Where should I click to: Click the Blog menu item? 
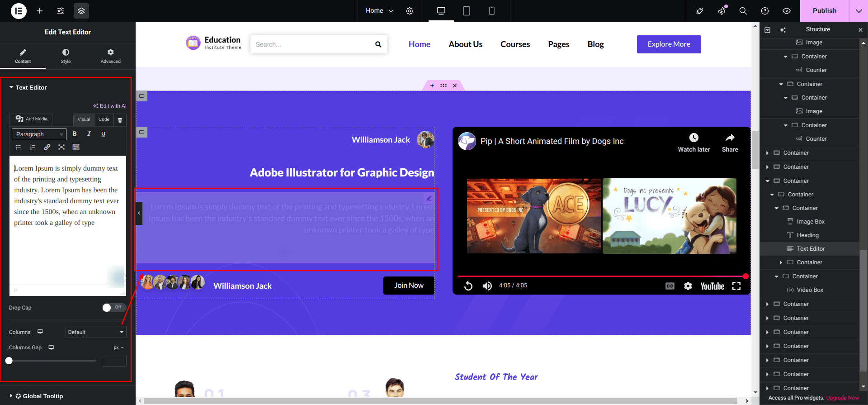596,44
